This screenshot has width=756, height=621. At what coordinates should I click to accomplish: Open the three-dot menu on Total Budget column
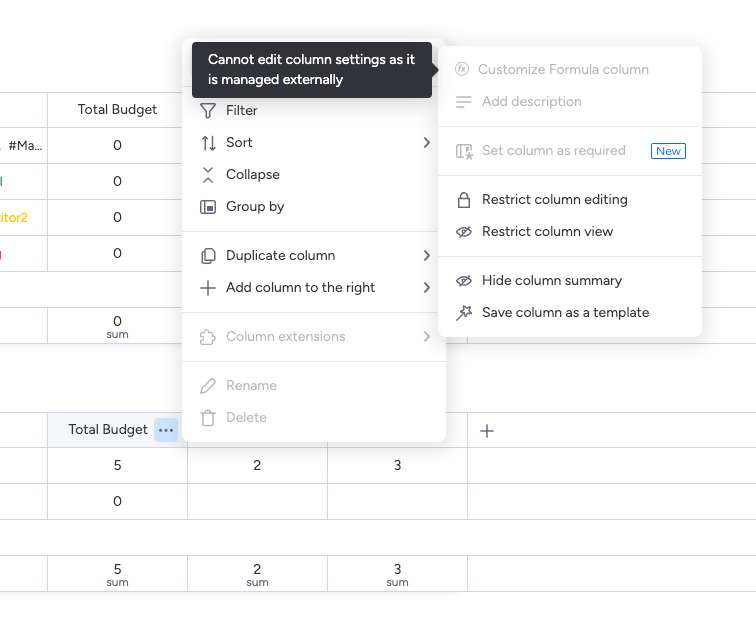click(166, 430)
